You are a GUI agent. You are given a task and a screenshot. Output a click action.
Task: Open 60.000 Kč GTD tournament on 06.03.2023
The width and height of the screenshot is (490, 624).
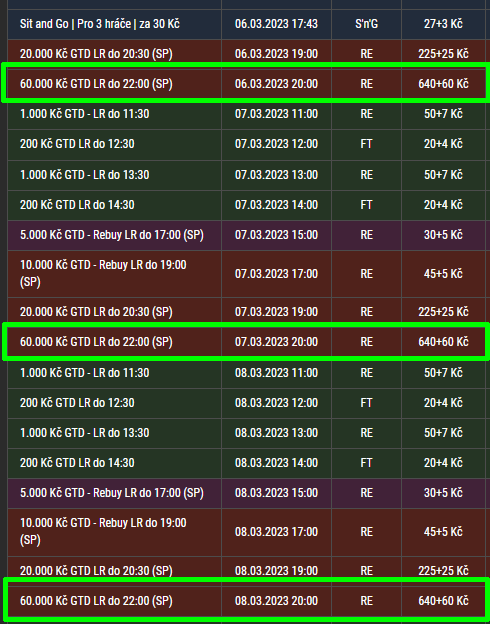[x=247, y=84]
